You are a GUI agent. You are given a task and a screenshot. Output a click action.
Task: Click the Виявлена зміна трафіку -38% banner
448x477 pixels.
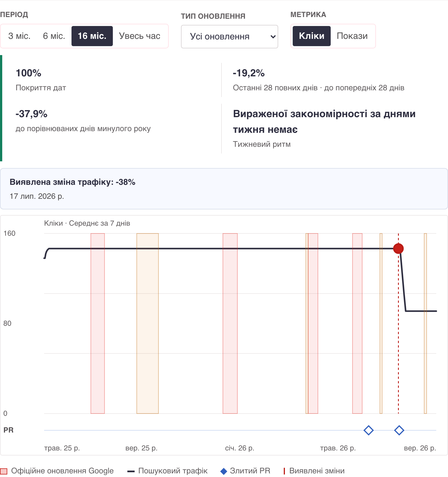coord(224,189)
